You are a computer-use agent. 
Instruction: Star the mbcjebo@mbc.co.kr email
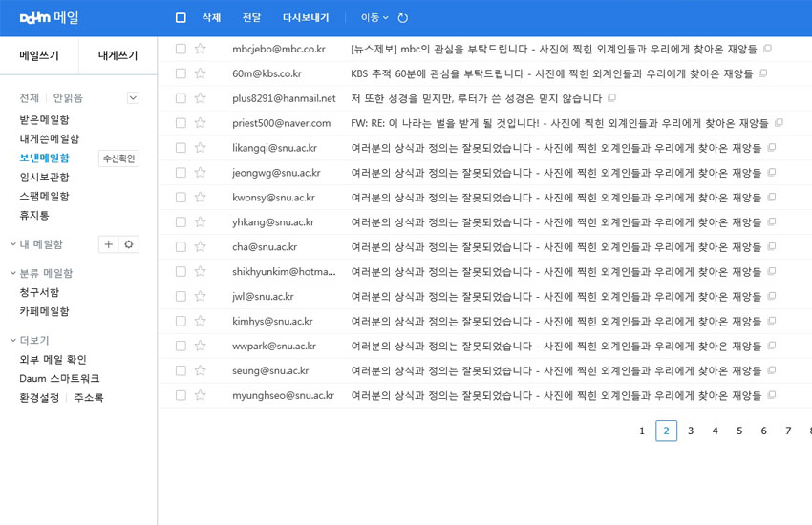coord(200,49)
